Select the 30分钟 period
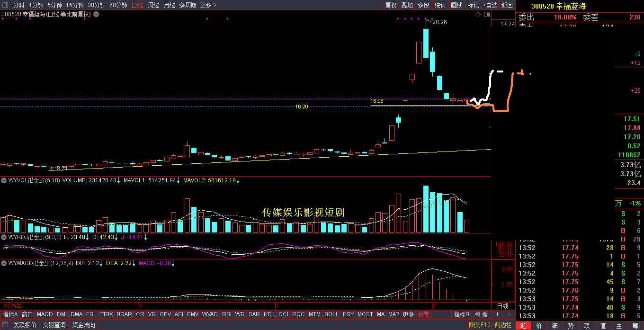 pyautogui.click(x=97, y=5)
